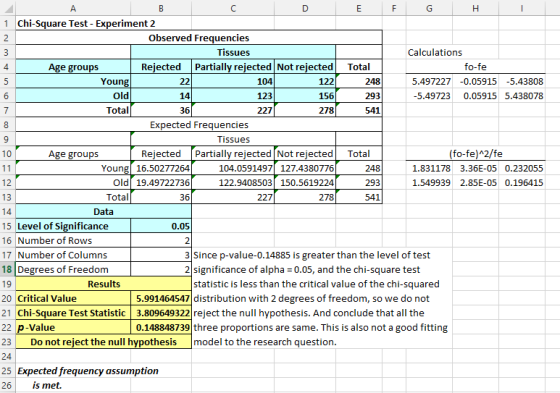Screen dimensions: 560x393
Task: Click expected frequency 127.4380776
Action: pos(305,168)
